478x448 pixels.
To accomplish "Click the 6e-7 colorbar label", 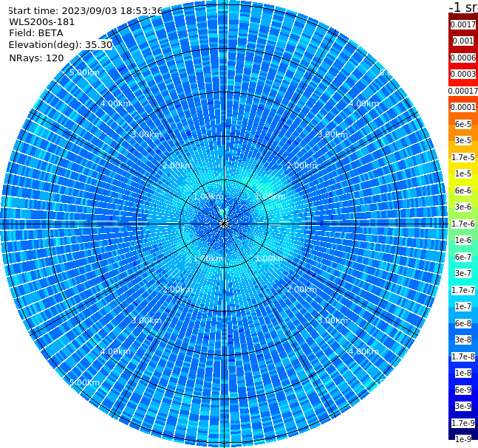I will 463,257.
